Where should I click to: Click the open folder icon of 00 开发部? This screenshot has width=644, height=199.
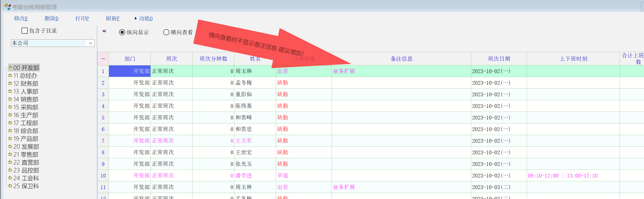10,67
